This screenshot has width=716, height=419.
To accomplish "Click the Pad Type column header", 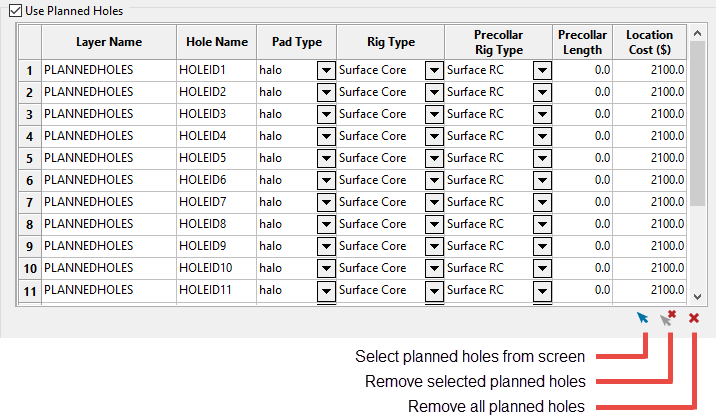I will click(x=297, y=42).
